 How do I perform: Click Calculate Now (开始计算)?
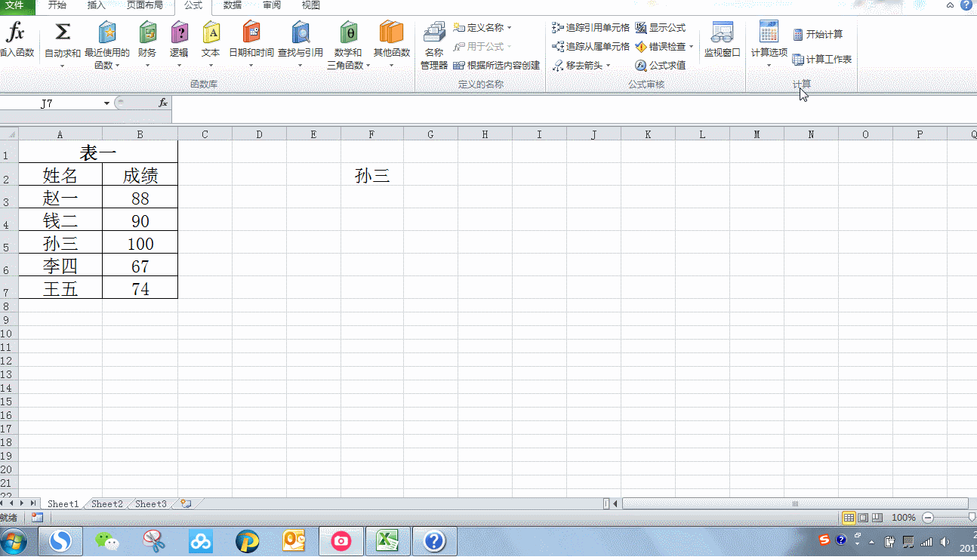818,34
